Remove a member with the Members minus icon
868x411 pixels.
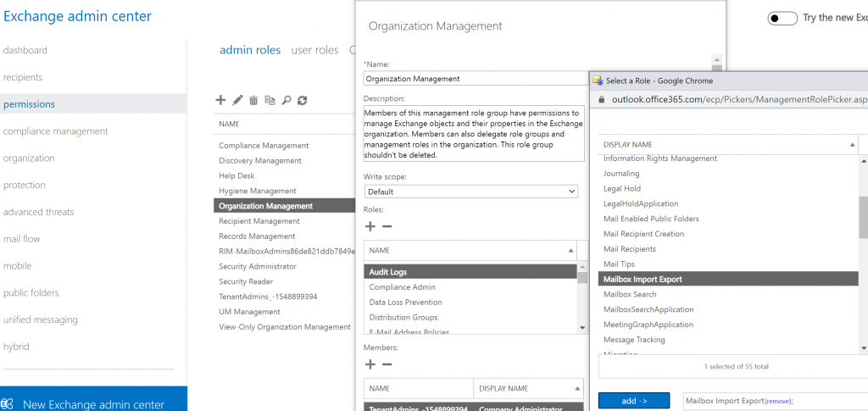tap(387, 364)
